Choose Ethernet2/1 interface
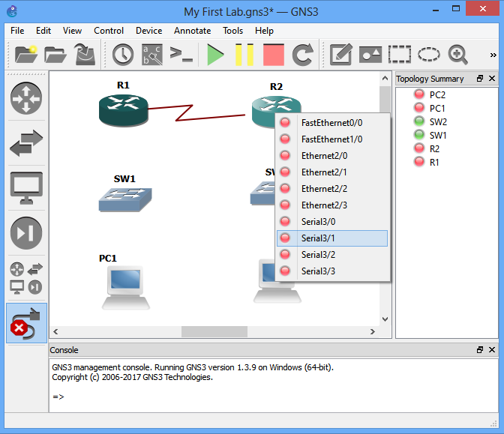The width and height of the screenshot is (504, 434). tap(332, 172)
